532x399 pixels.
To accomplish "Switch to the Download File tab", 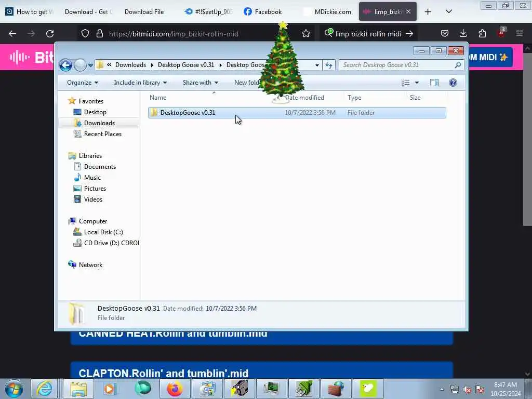I will [144, 12].
